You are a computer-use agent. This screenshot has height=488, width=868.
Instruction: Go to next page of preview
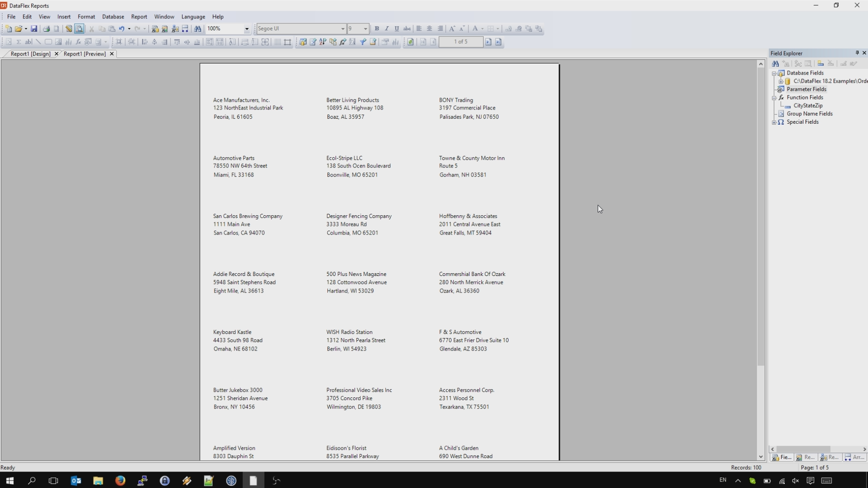[x=488, y=42]
